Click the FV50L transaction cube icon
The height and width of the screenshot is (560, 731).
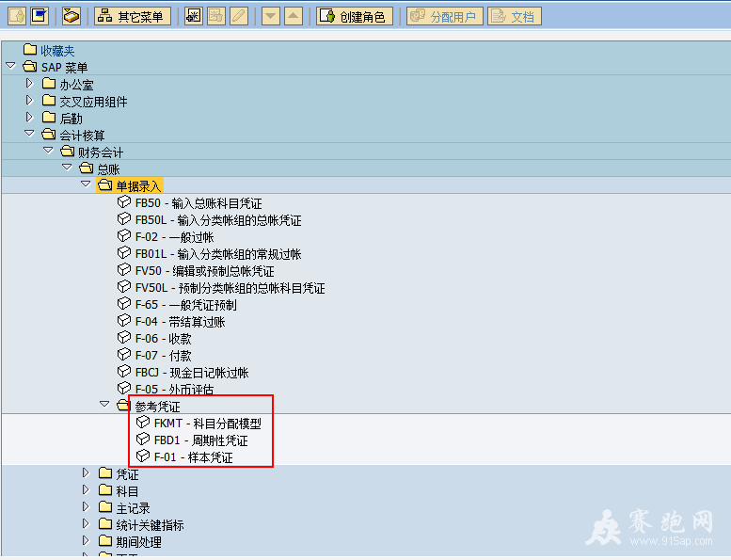pos(124,286)
